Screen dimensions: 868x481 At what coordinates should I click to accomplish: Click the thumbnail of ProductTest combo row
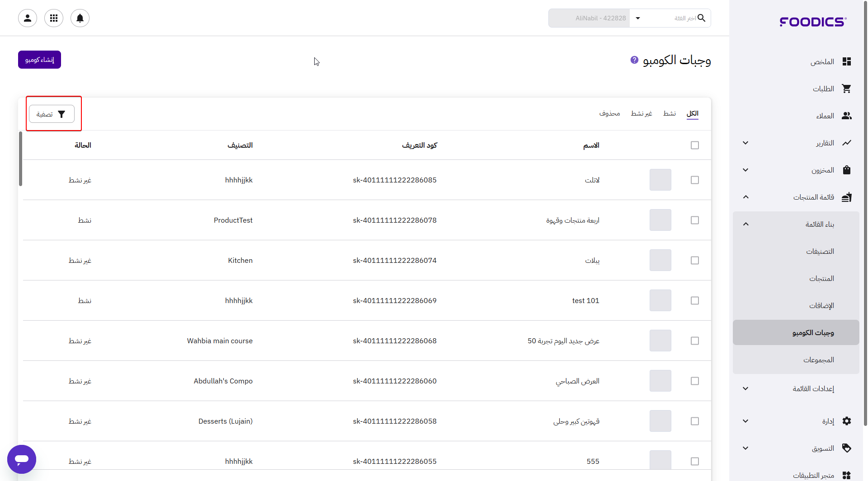coord(660,220)
